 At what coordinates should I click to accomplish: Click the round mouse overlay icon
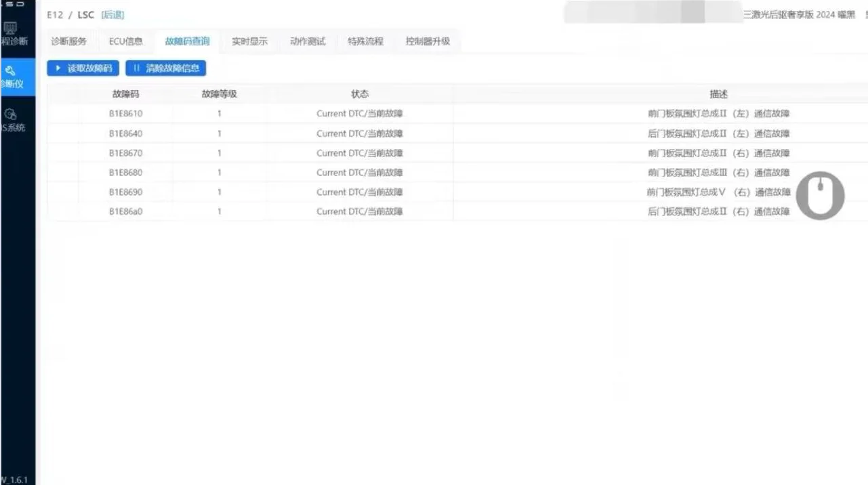820,196
